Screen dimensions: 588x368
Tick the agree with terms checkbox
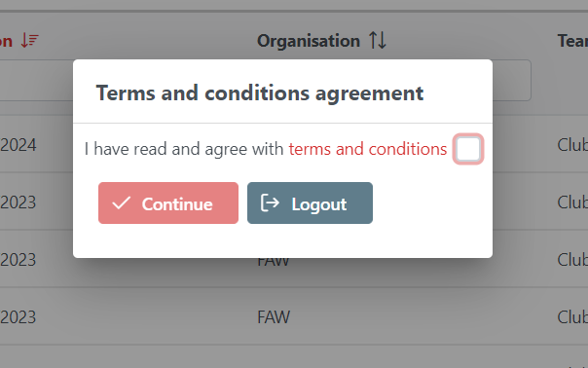click(468, 149)
